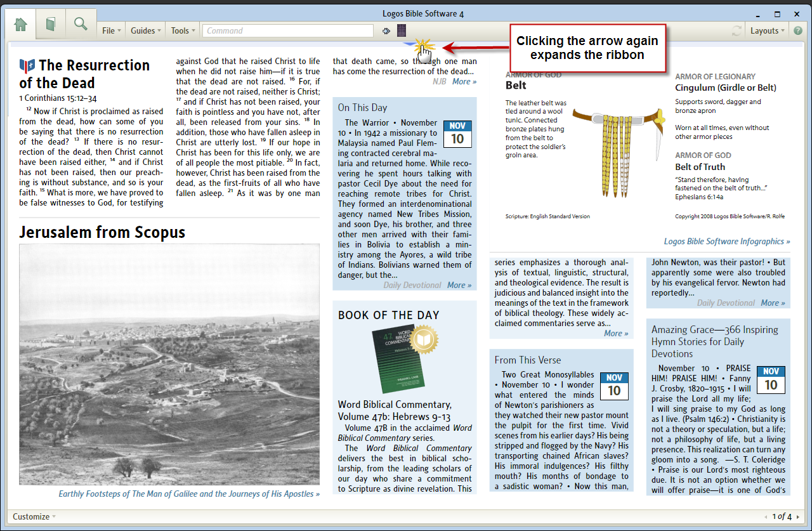Click the BOOK OF THE DAY heading

point(388,315)
